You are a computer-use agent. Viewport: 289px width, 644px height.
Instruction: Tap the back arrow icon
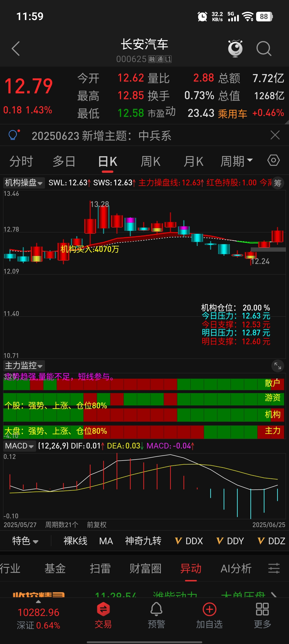coord(16,48)
